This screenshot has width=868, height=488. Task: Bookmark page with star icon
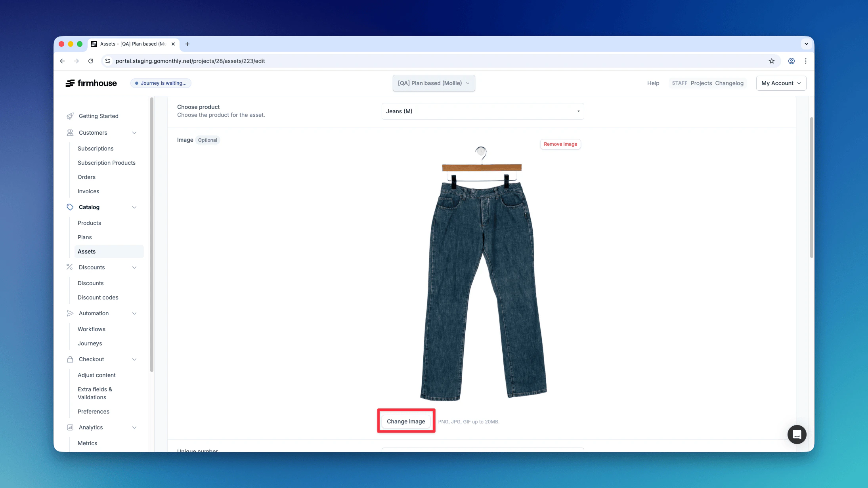(x=771, y=61)
